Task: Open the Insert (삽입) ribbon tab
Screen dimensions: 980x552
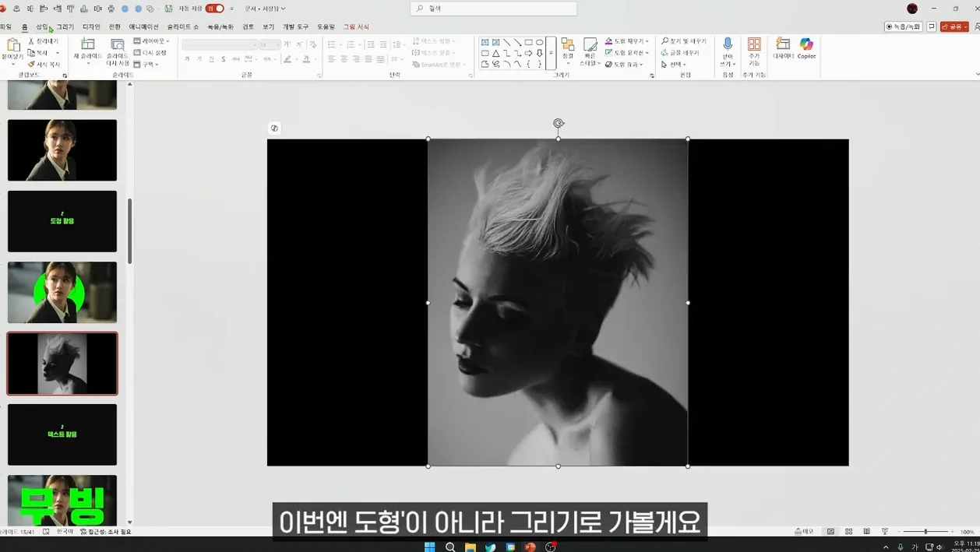Action: click(41, 26)
